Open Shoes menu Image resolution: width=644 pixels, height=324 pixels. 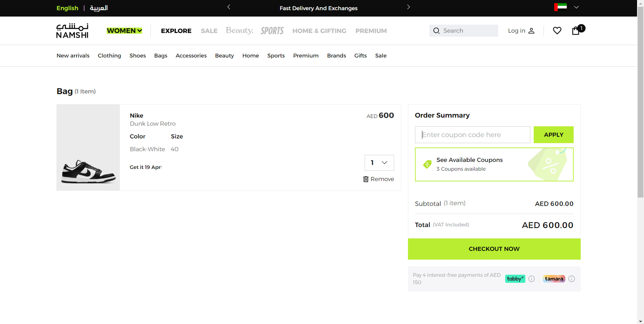pyautogui.click(x=138, y=56)
